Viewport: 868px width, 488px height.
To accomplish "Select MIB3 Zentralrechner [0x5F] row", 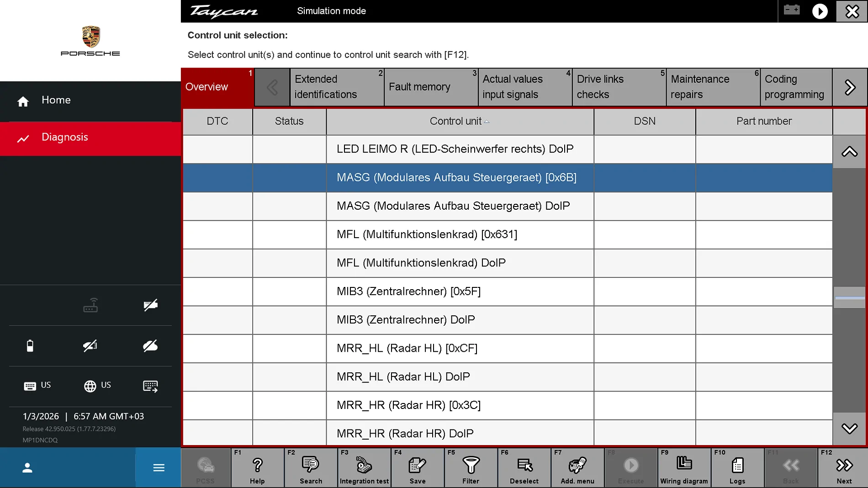I will [x=508, y=292].
